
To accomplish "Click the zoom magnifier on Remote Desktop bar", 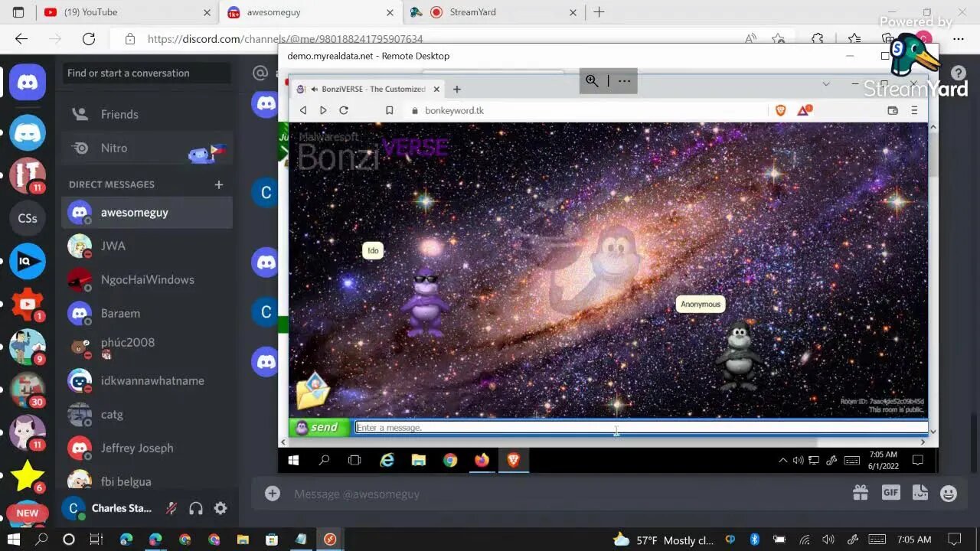I will coord(592,80).
